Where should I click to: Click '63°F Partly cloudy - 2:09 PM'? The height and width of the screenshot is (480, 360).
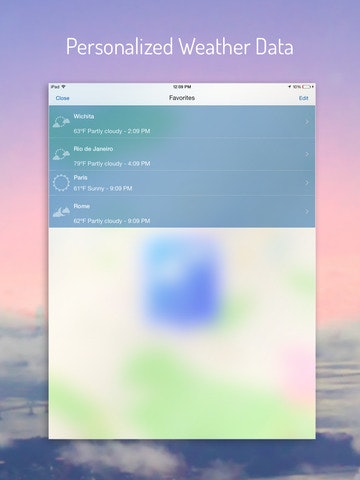pos(112,131)
